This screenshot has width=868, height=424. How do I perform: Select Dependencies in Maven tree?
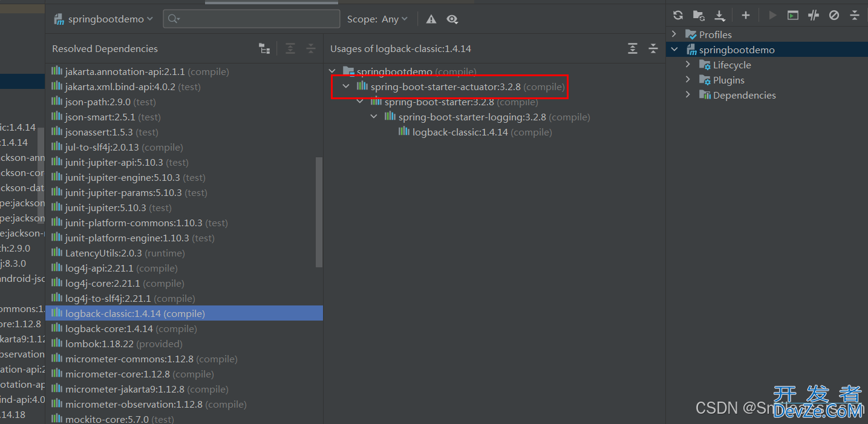(744, 95)
